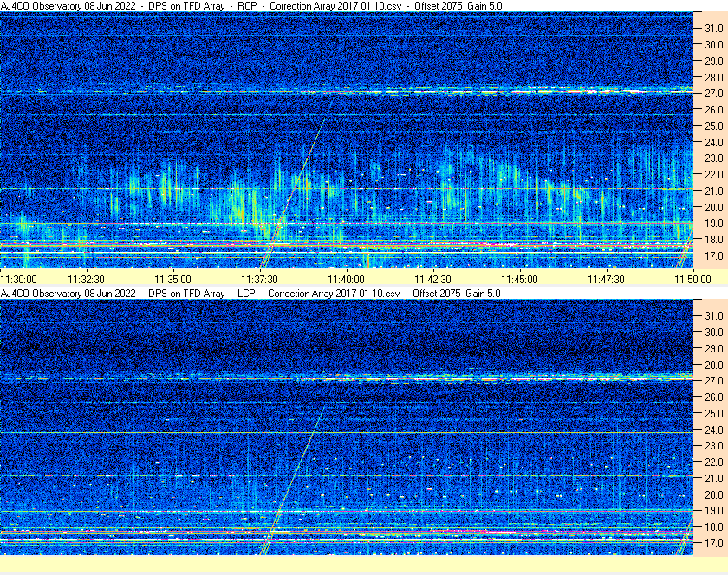Viewport: 728px width, 575px height.
Task: Click the RCP spectrogram title text
Action: point(251,6)
